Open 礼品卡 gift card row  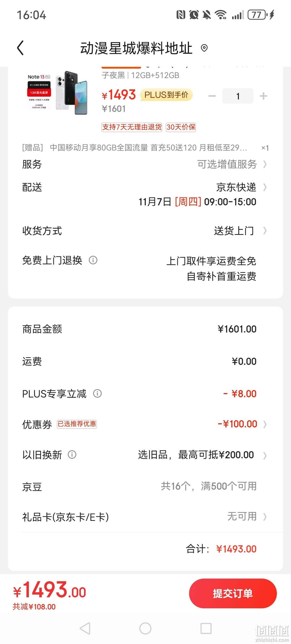point(145,517)
